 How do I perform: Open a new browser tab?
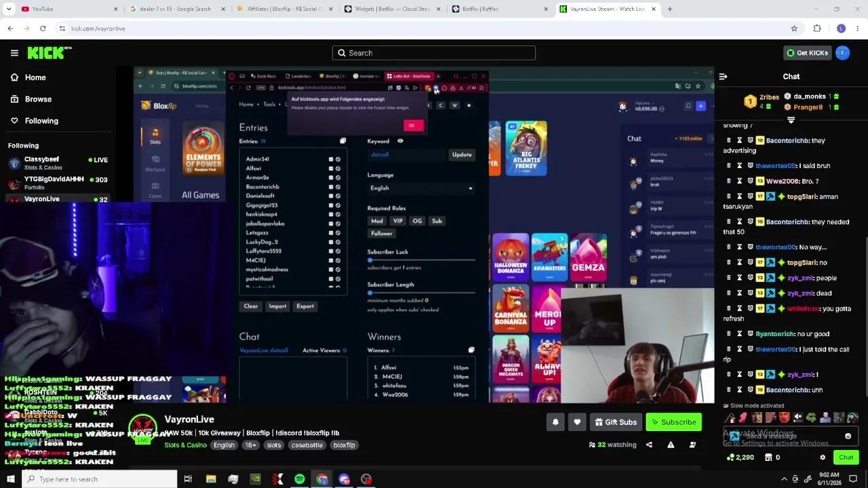pos(669,9)
